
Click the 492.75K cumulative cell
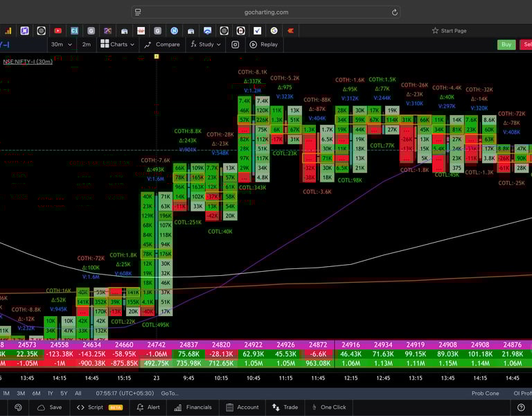[x=157, y=363]
